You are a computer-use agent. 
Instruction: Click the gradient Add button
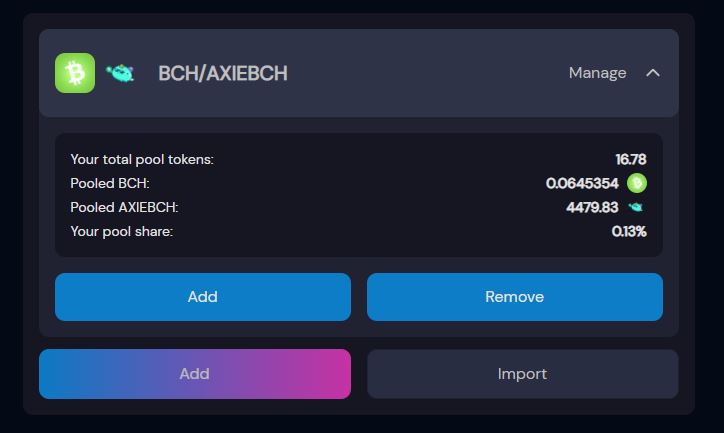(x=195, y=374)
